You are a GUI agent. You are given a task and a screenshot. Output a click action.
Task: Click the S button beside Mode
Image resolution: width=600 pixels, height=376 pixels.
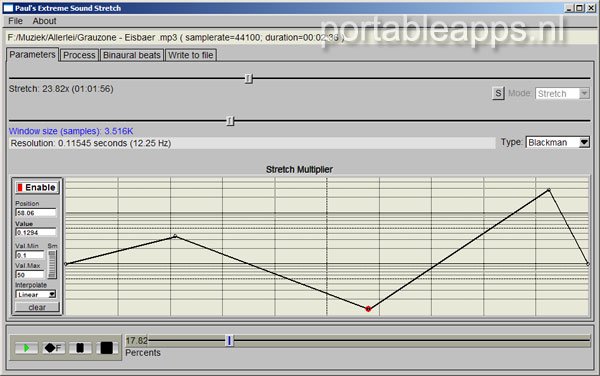click(498, 93)
